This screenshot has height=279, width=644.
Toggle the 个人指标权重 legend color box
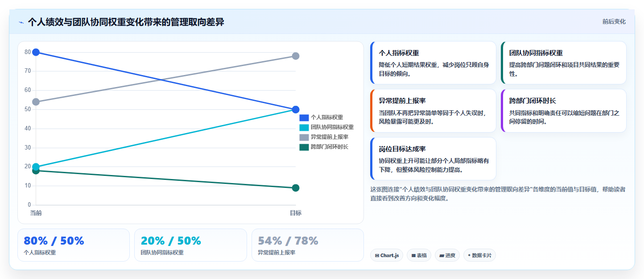tap(304, 117)
